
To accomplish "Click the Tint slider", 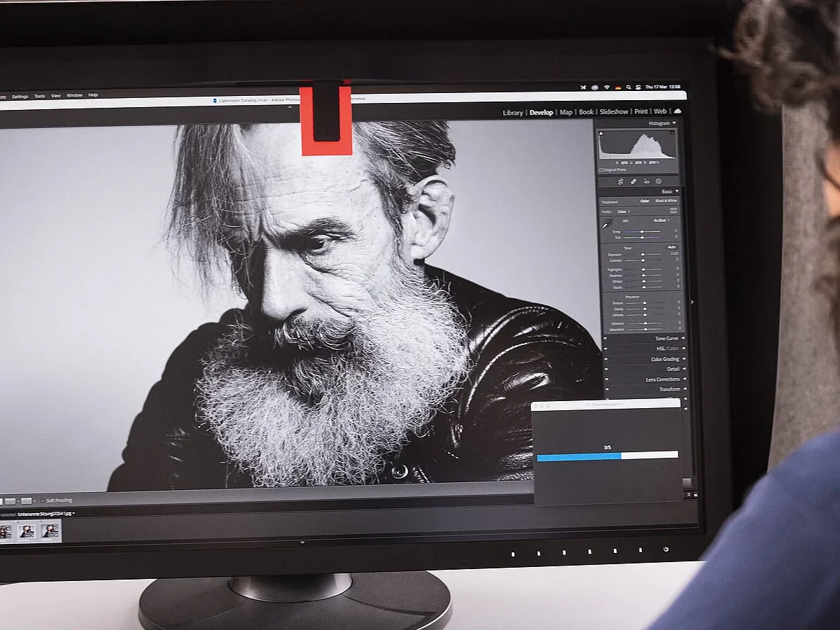I will (x=643, y=237).
